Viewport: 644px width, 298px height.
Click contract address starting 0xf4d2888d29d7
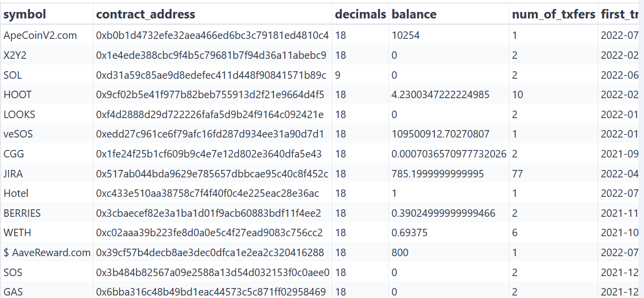tap(210, 115)
